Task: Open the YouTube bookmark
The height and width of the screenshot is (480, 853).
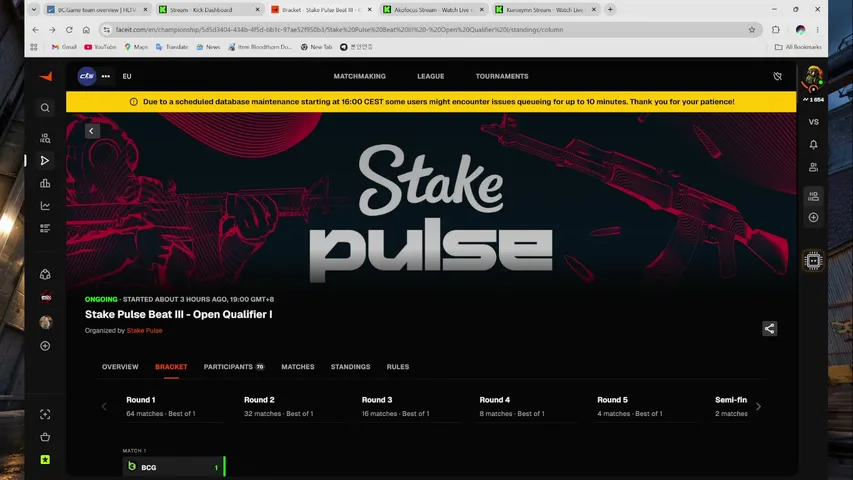Action: (100, 47)
